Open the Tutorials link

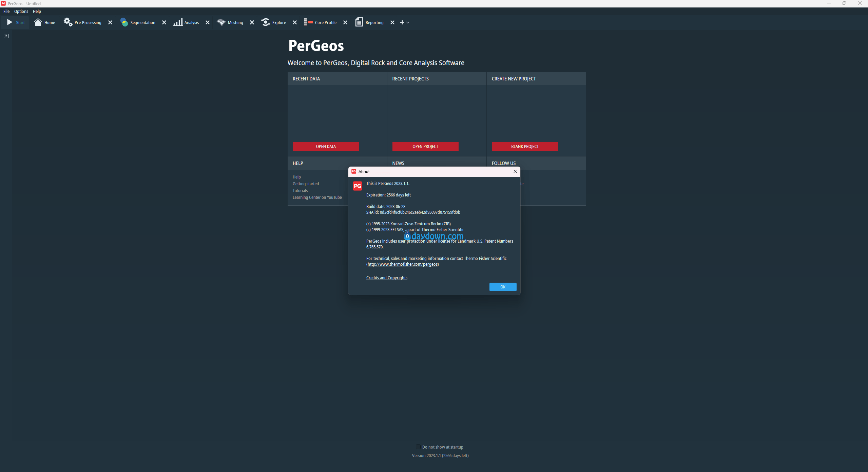pyautogui.click(x=300, y=191)
